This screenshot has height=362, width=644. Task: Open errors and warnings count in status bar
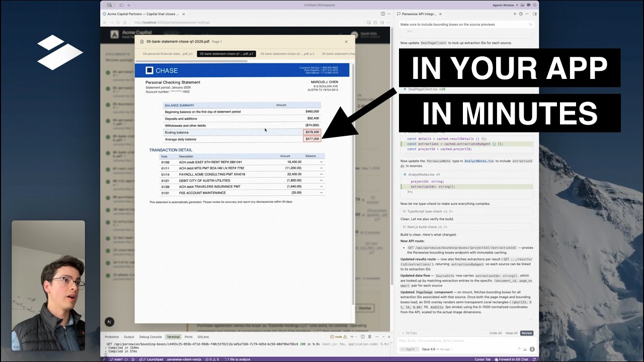coord(211,359)
